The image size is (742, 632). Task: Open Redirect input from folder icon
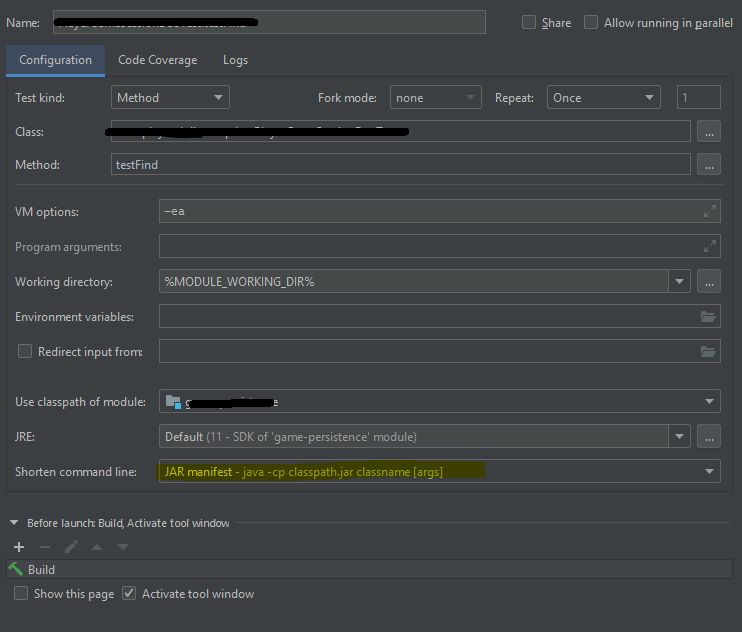(708, 351)
